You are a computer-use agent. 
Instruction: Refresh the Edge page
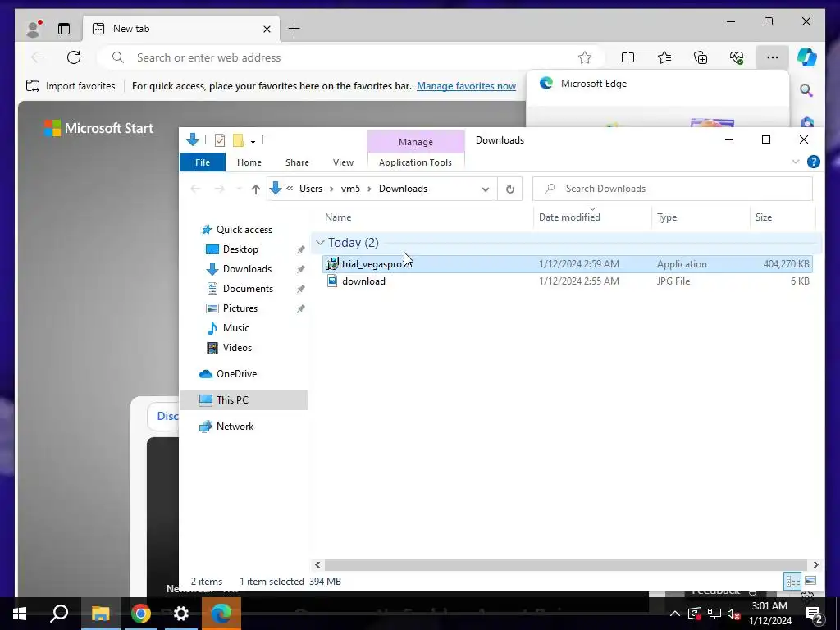click(x=74, y=57)
